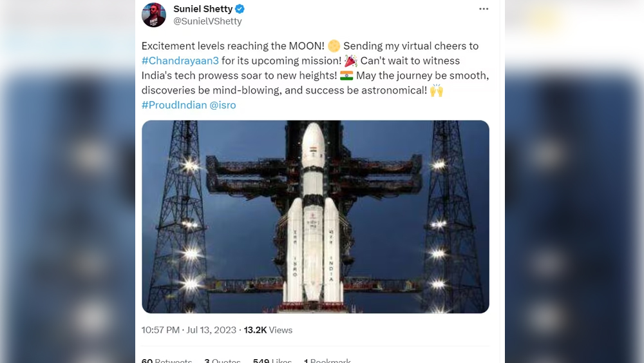The height and width of the screenshot is (363, 644).
Task: Visit the @isro mention profile
Action: click(223, 105)
